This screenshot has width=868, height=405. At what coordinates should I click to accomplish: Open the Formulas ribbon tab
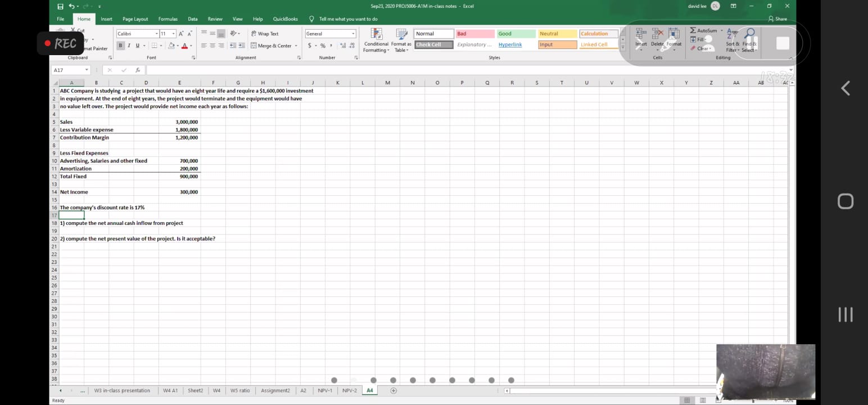168,19
